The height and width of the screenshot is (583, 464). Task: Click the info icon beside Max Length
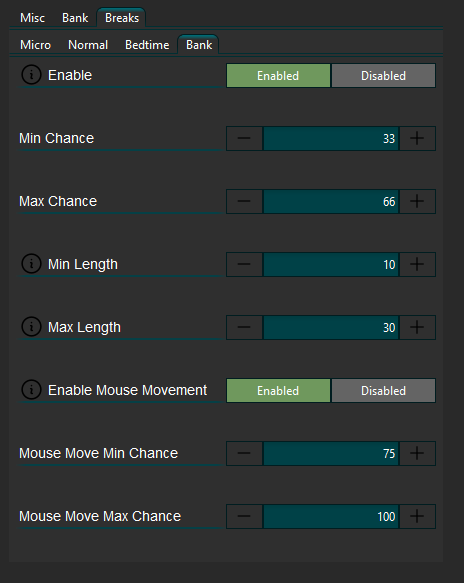31,327
